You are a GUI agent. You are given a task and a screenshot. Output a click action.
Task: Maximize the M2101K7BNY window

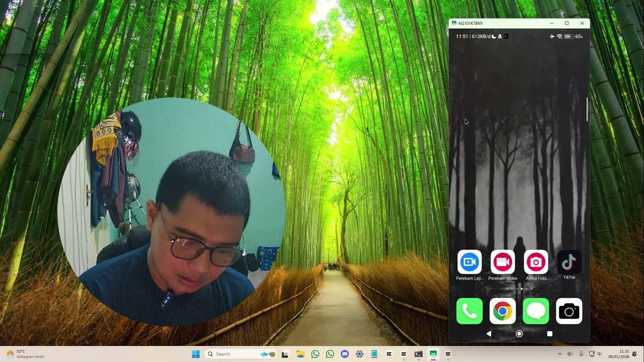(567, 23)
